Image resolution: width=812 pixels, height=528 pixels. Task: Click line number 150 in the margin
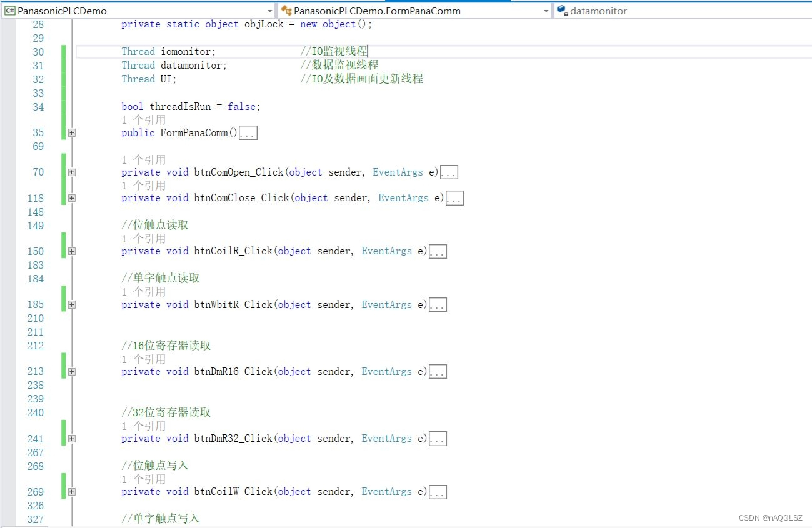coord(36,251)
